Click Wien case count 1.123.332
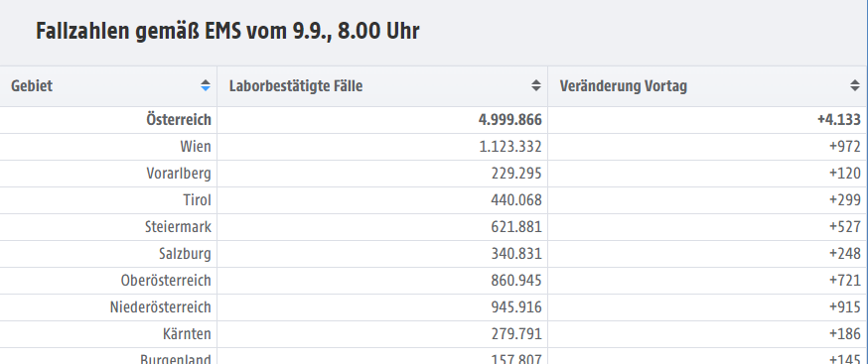Viewport: 868px width, 364px height. (510, 147)
